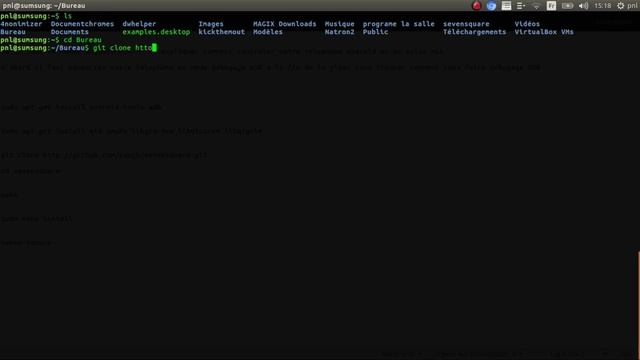Open the 15:18 clock menu

[x=602, y=6]
